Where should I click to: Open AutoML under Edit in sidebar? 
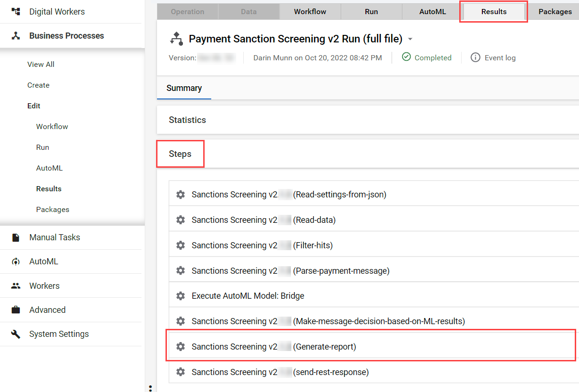point(49,168)
